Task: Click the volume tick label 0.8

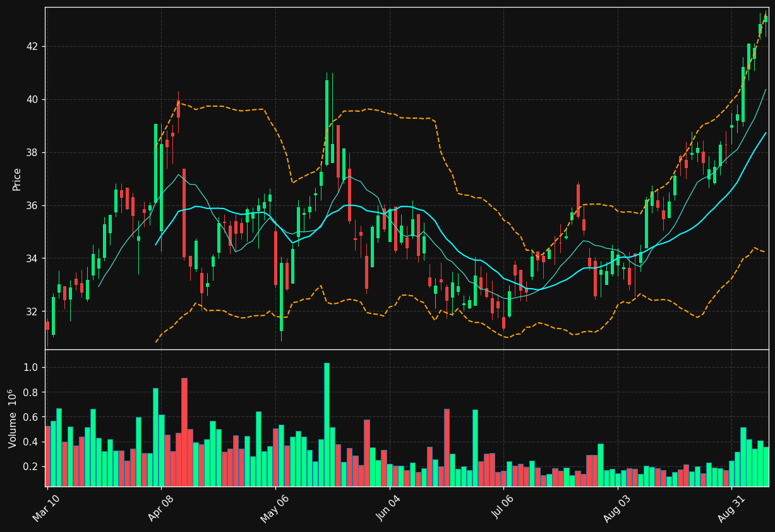Action: click(31, 392)
